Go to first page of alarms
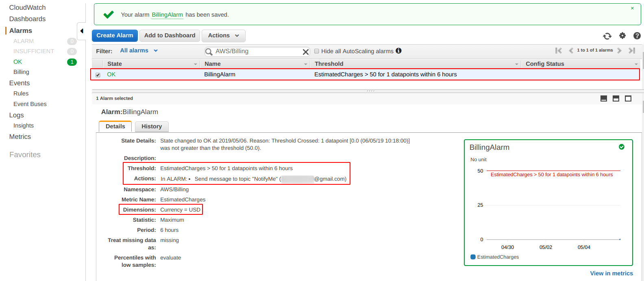 [559, 50]
